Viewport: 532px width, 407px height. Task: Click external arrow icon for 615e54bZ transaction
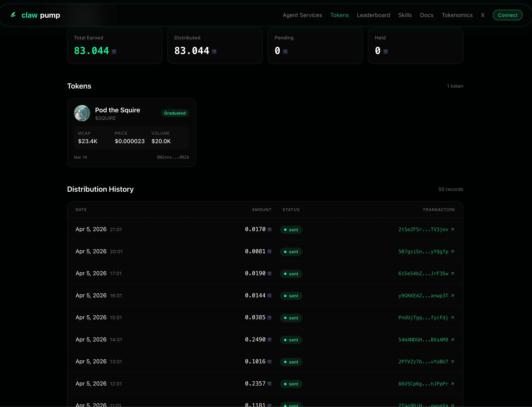coord(452,274)
